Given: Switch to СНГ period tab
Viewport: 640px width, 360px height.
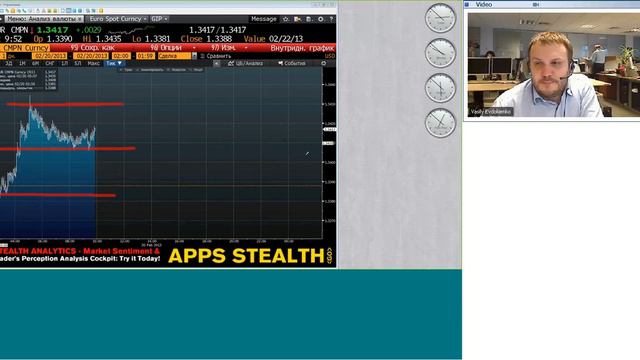Looking at the screenshot, I should [x=50, y=63].
